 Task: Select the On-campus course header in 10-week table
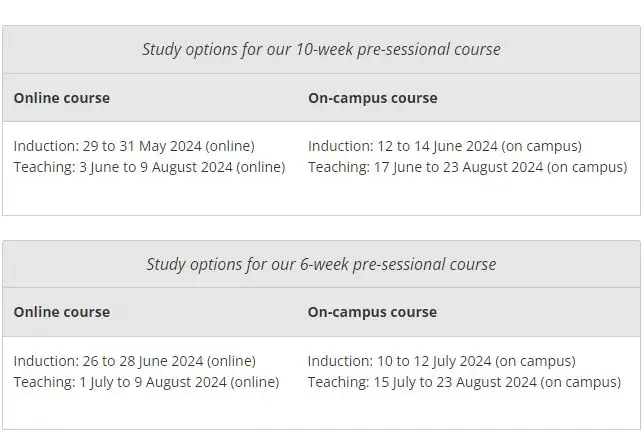(373, 98)
